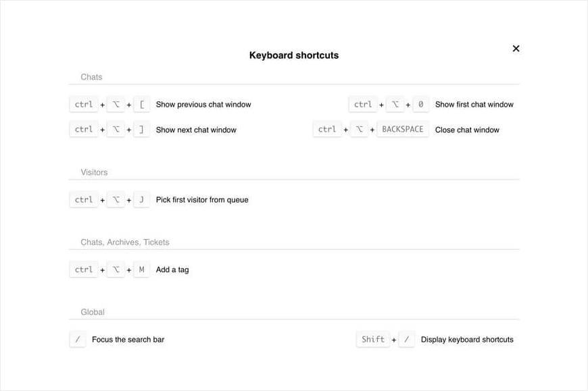The width and height of the screenshot is (588, 391).
Task: Click the Shift key badge
Action: pyautogui.click(x=373, y=339)
